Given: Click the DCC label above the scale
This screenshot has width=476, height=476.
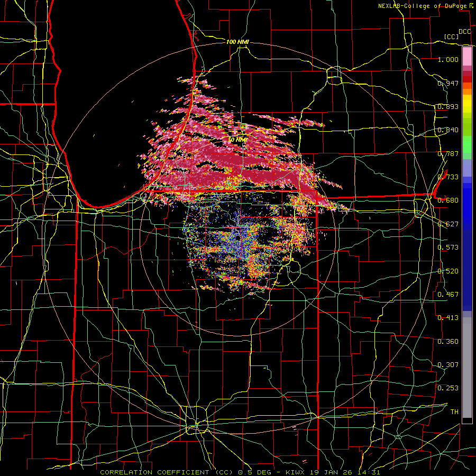Looking at the screenshot, I should 465,32.
